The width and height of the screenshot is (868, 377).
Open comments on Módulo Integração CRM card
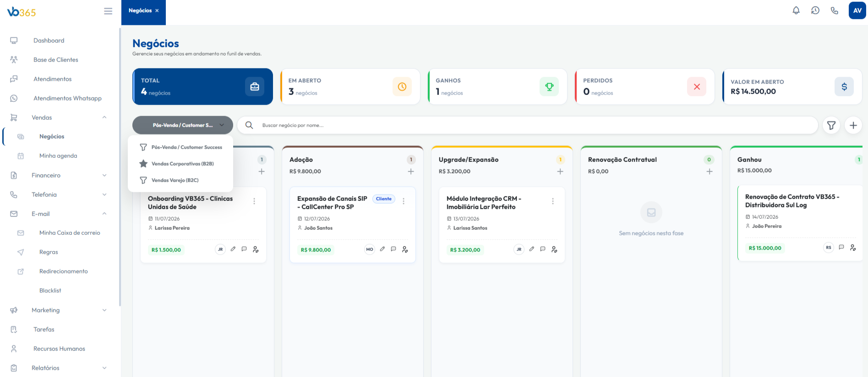tap(543, 249)
